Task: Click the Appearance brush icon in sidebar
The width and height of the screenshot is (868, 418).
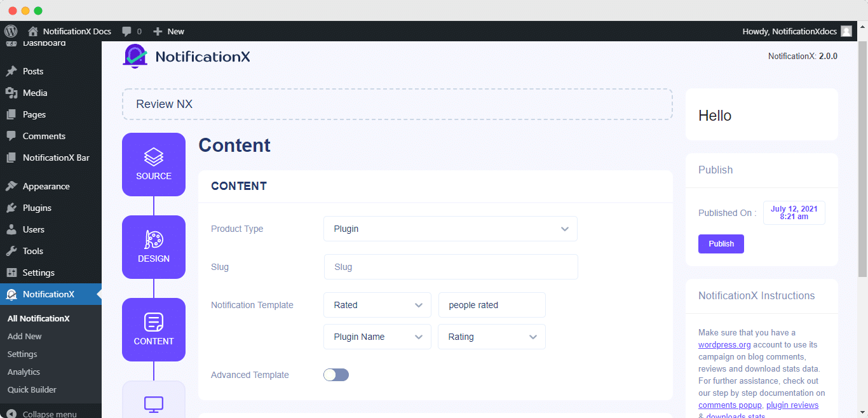Action: pos(11,186)
